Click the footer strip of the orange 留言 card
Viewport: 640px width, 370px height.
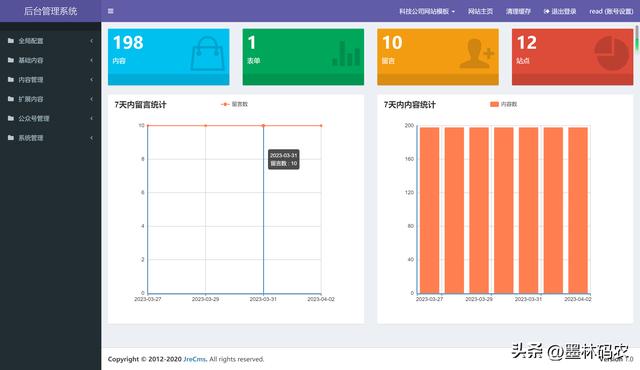(438, 79)
